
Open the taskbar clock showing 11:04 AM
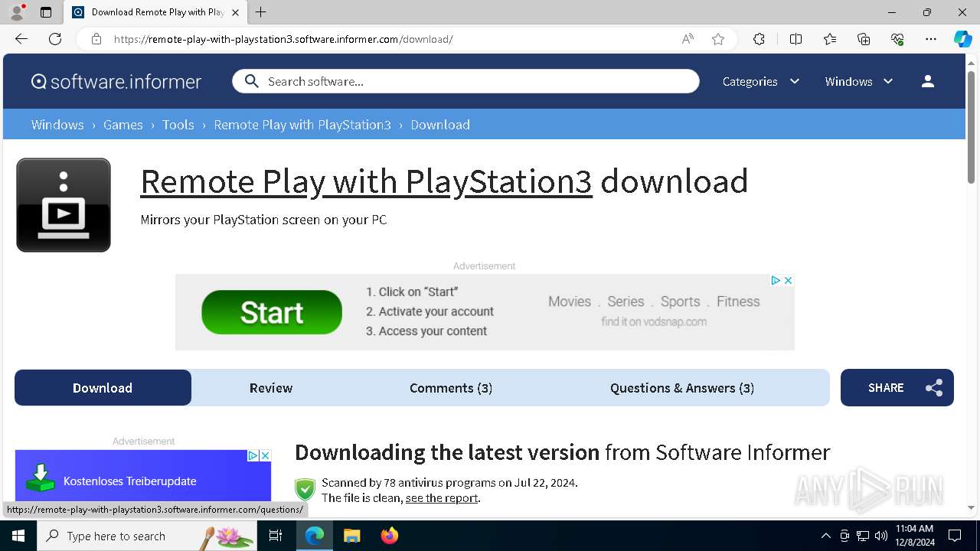pos(914,536)
